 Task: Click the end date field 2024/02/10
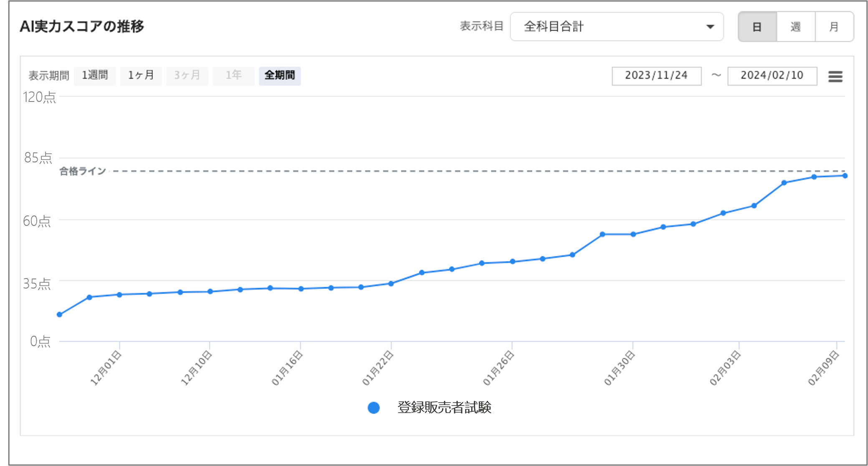pos(772,76)
